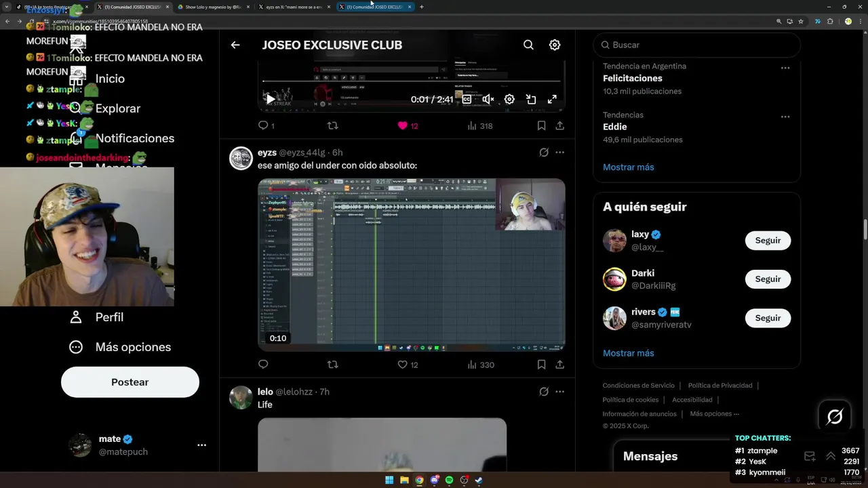Open the Eddie trending topic
The height and width of the screenshot is (488, 868).
(x=615, y=127)
